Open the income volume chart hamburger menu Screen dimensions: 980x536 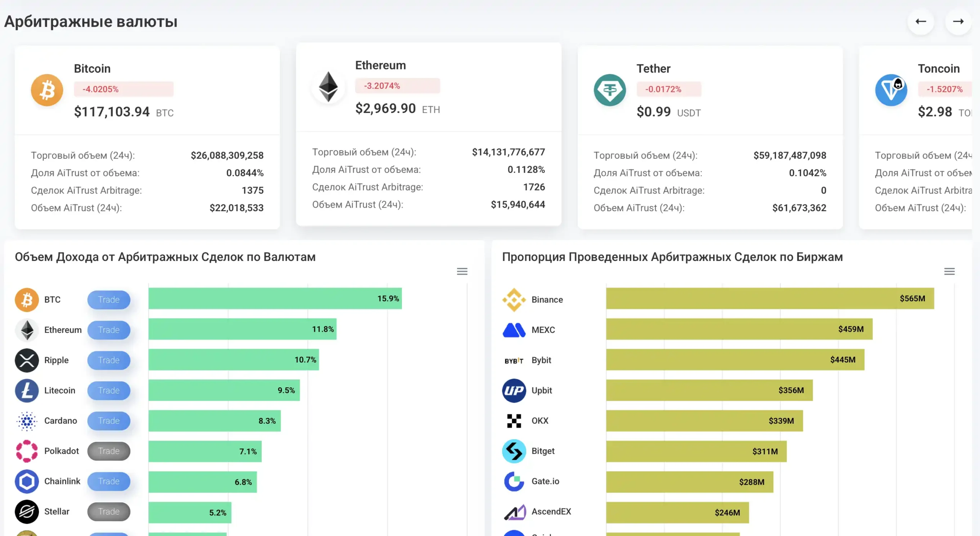[462, 272]
